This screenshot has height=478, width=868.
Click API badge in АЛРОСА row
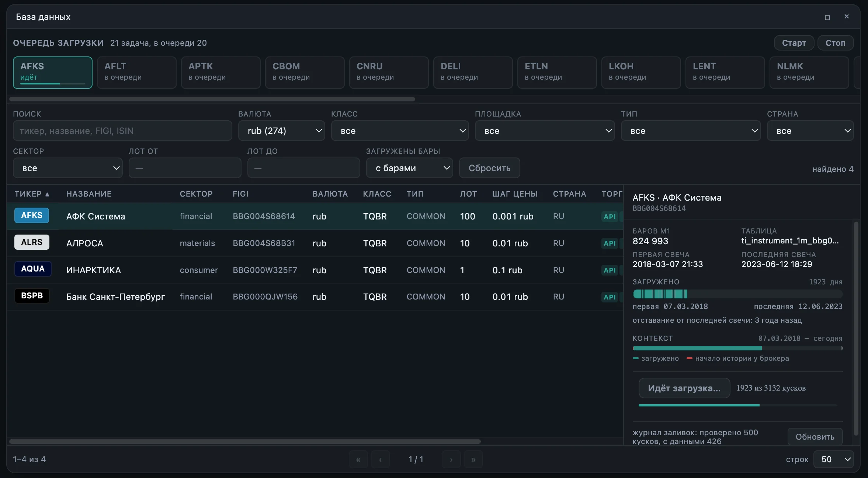tap(610, 243)
